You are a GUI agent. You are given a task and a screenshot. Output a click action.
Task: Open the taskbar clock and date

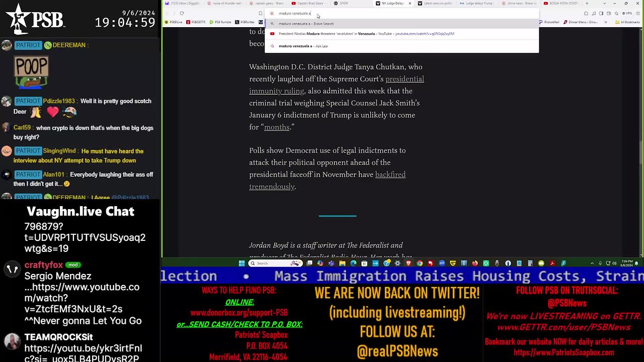coord(626,263)
